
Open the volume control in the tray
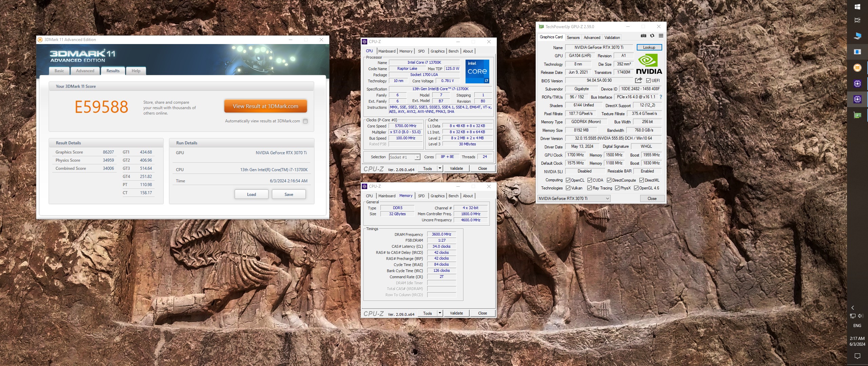[x=861, y=316]
